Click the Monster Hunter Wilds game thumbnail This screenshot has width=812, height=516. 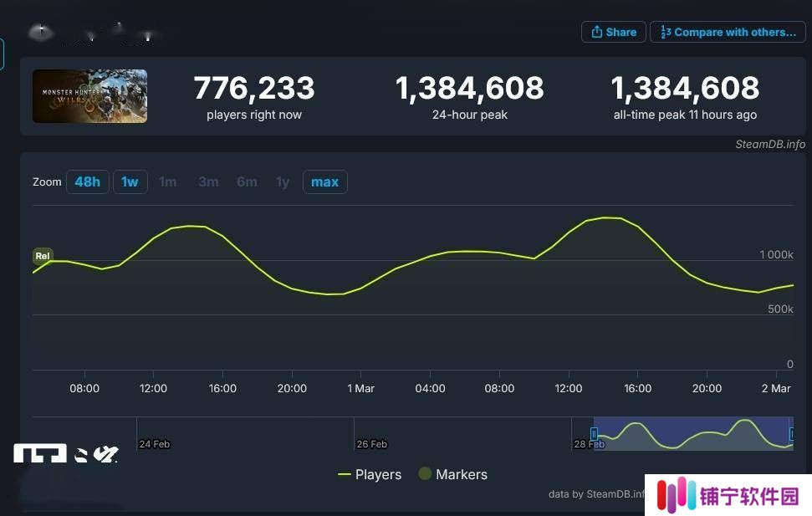89,96
